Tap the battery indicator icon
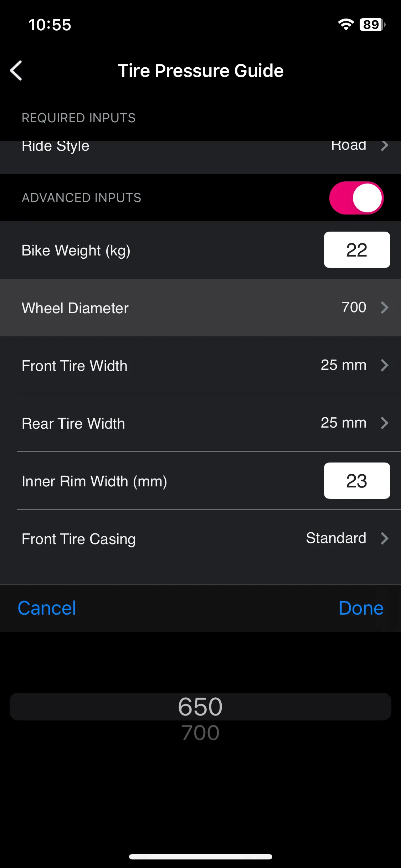 (372, 25)
